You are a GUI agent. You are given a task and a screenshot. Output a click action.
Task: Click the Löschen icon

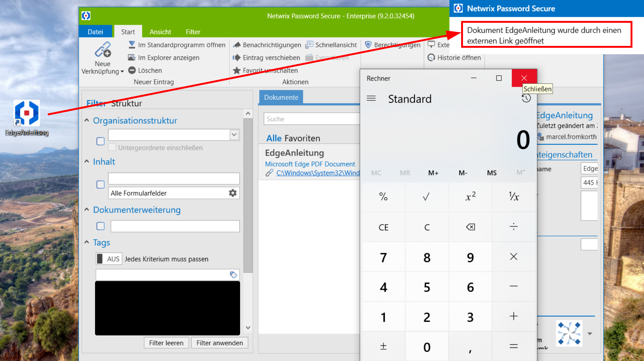click(132, 70)
